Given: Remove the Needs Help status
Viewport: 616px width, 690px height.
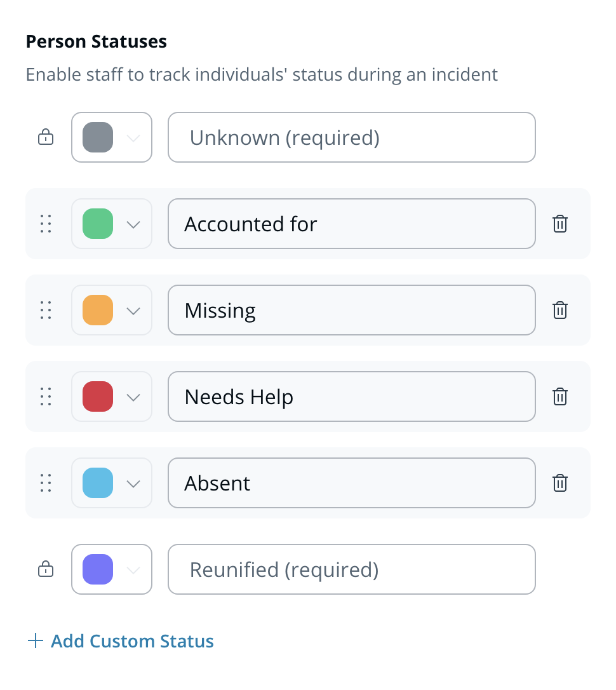Looking at the screenshot, I should coord(559,396).
